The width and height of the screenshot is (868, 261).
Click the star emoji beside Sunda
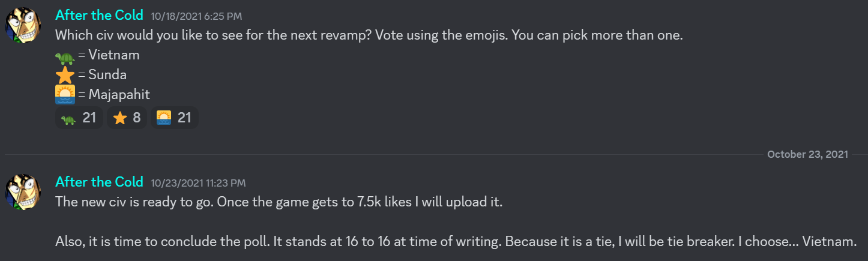65,75
